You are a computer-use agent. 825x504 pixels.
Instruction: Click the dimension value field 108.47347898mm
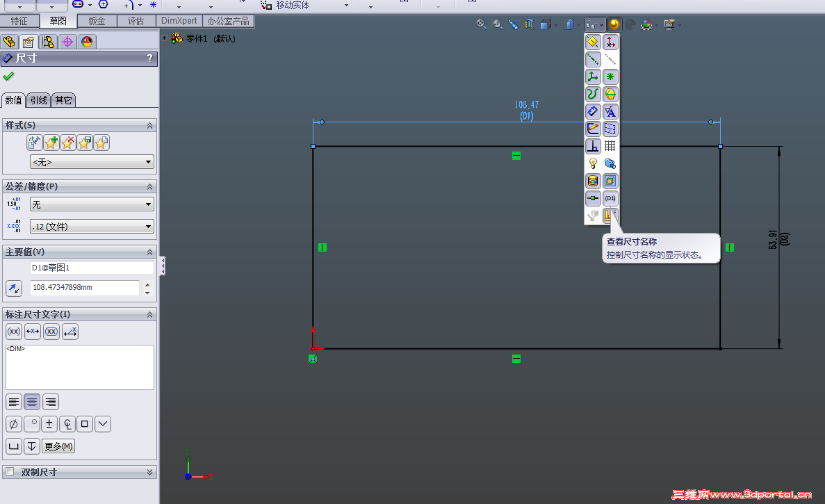pyautogui.click(x=85, y=287)
